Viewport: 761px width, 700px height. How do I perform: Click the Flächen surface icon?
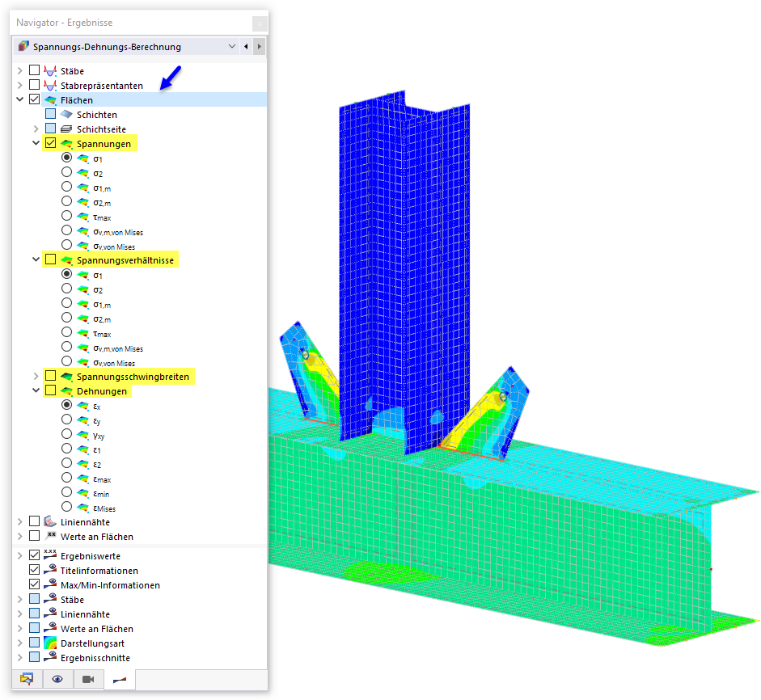(50, 100)
